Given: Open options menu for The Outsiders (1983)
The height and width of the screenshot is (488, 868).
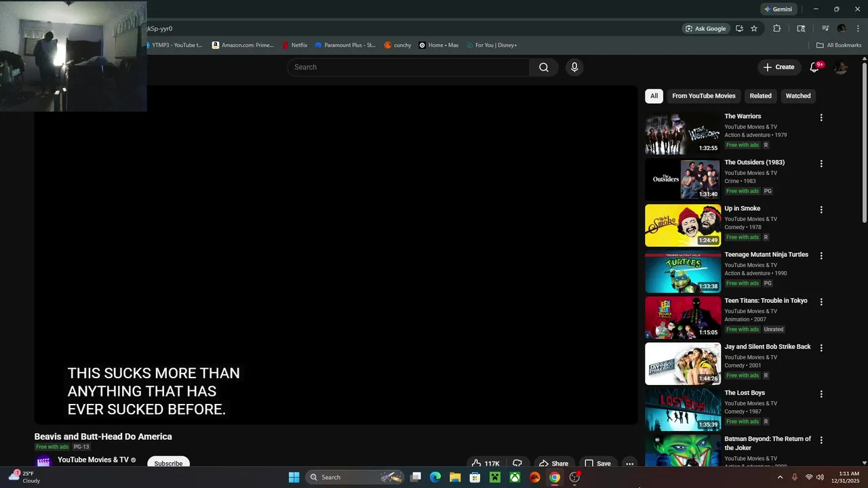Looking at the screenshot, I should tap(821, 163).
